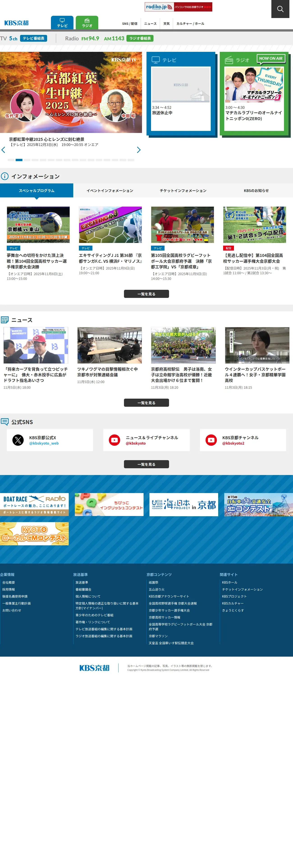
Task: Open the 第105回全国高校ラグビー article
Action: coord(182,261)
